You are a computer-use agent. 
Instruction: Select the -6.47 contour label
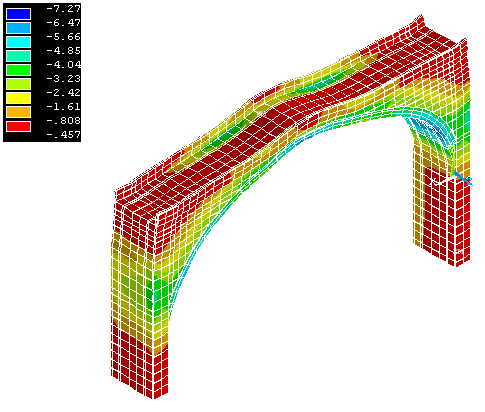[x=63, y=23]
